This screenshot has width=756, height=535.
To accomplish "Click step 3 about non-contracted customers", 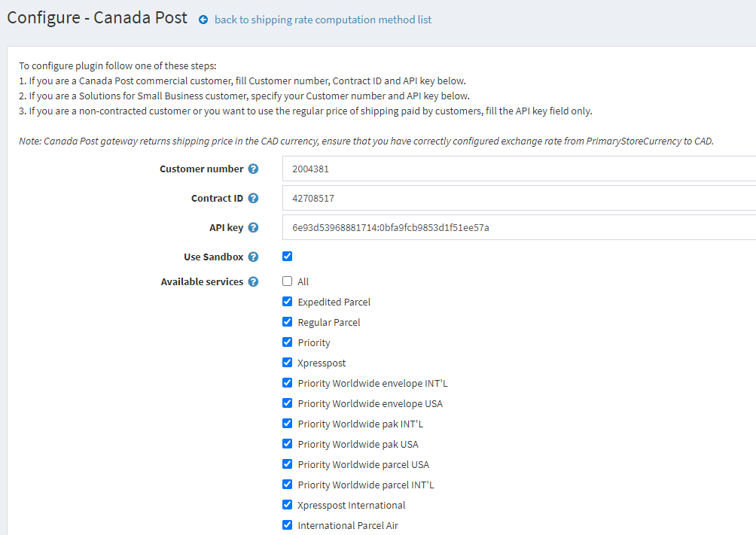I will (305, 111).
